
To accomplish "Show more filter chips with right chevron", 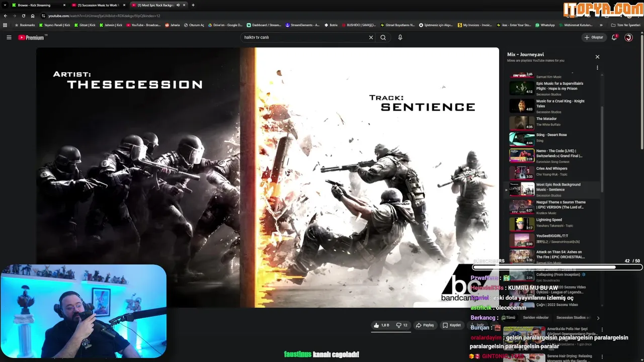I will point(598,318).
